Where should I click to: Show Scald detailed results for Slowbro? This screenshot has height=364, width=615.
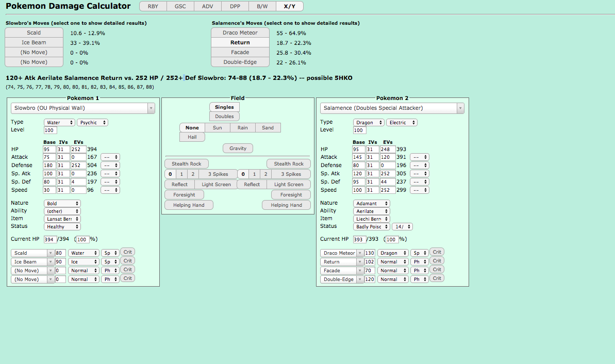[x=34, y=32]
